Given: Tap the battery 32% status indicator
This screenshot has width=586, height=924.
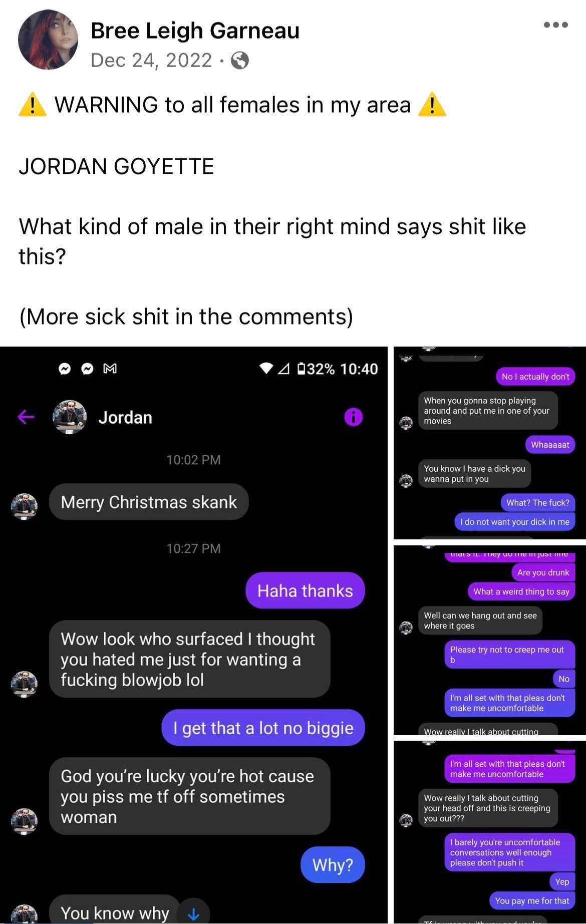Looking at the screenshot, I should [x=316, y=369].
